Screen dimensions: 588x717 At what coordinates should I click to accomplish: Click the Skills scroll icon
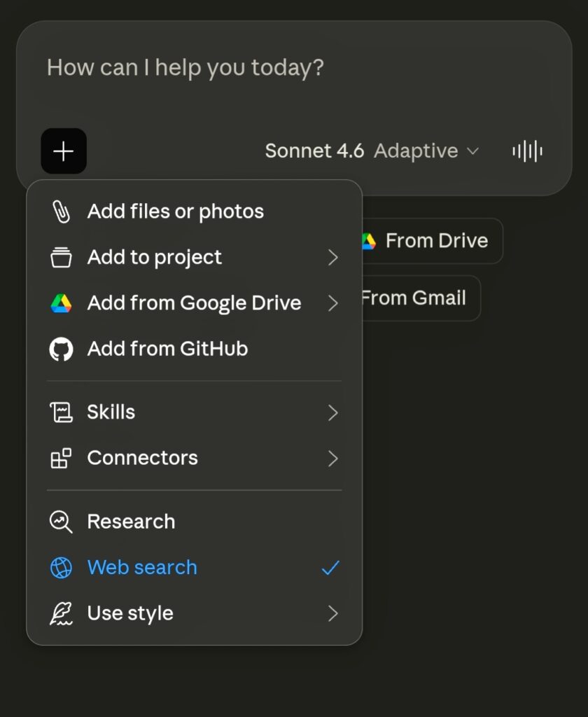tap(61, 412)
